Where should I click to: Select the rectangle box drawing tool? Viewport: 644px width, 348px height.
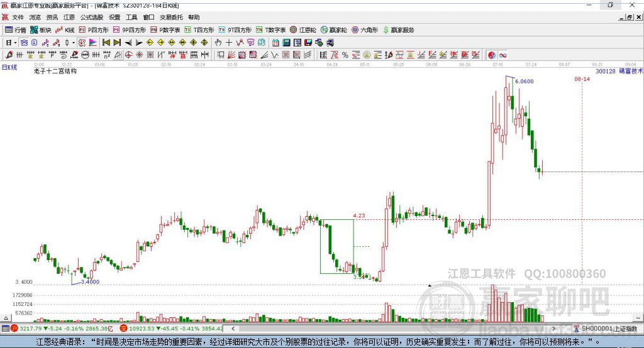[221, 55]
